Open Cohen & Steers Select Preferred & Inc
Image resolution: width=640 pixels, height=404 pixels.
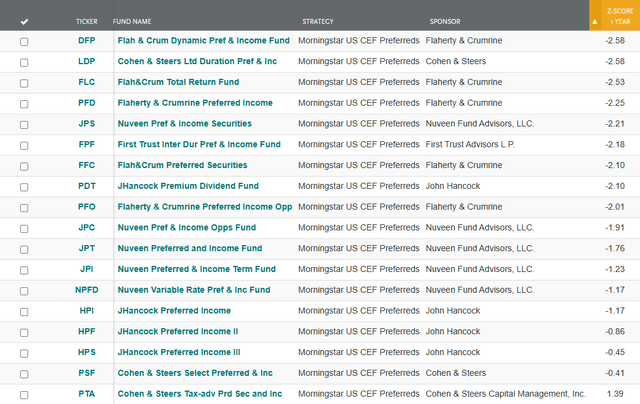[x=195, y=373]
